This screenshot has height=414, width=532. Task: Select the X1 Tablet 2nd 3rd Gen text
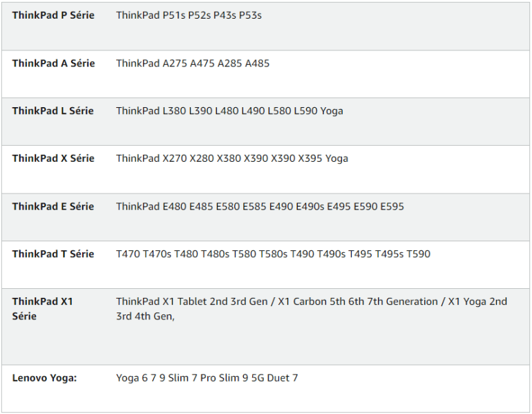click(x=191, y=301)
